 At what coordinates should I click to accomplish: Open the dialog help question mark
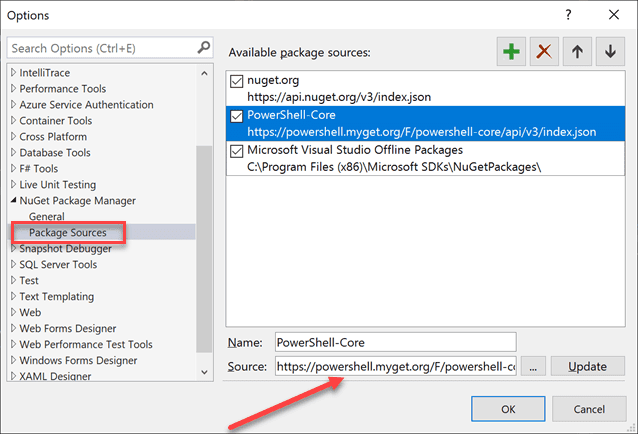point(568,15)
